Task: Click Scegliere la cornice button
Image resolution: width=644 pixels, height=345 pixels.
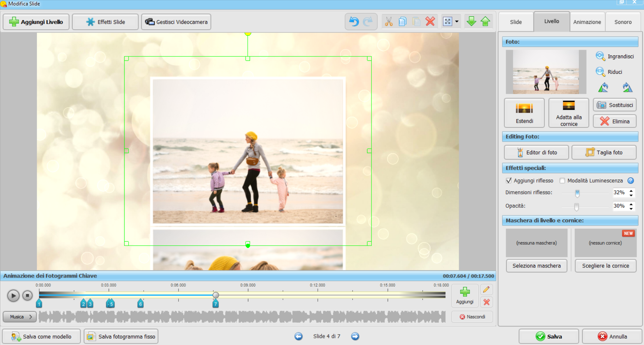Action: (605, 266)
